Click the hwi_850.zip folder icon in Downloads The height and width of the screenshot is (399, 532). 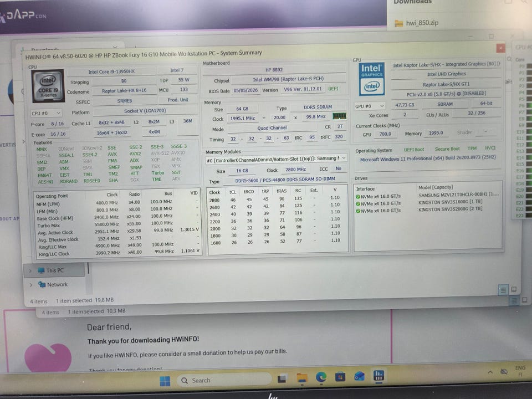398,23
